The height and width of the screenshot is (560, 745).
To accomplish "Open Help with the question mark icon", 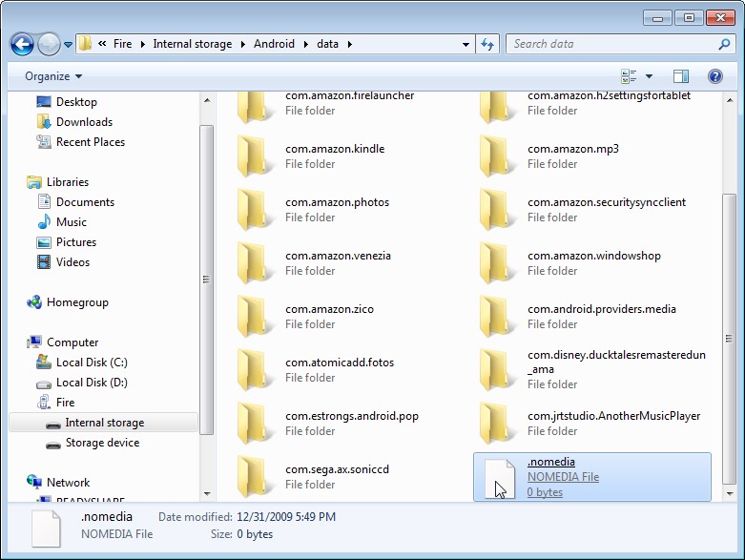I will tap(715, 76).
